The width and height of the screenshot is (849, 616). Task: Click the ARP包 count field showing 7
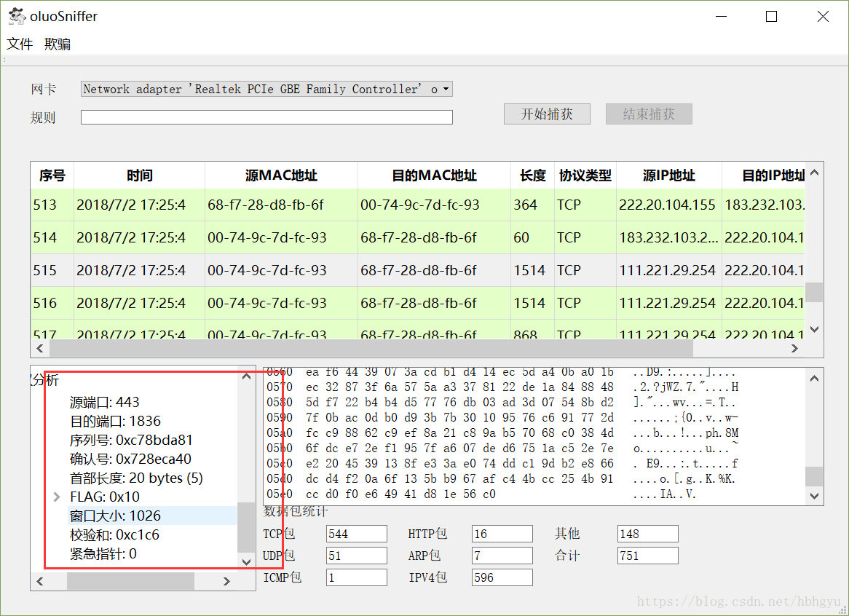click(502, 556)
